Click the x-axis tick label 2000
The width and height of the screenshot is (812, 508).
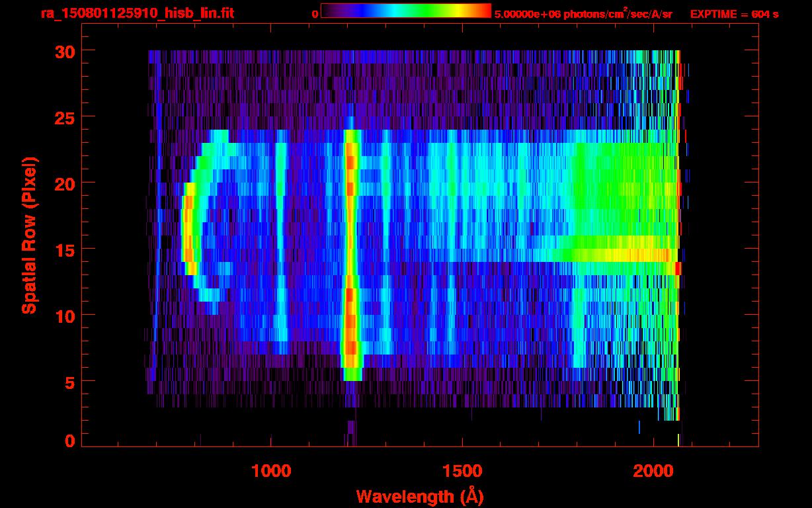[654, 471]
